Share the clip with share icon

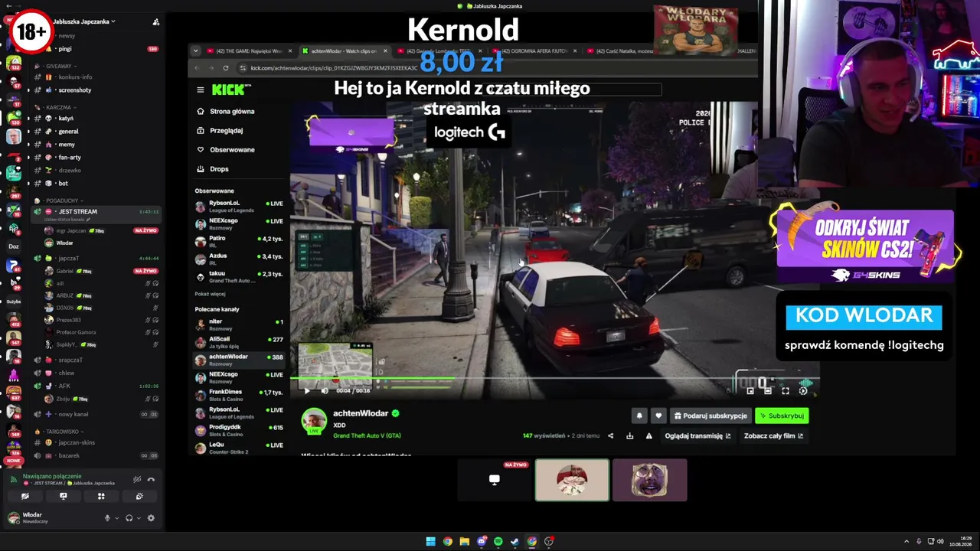[610, 436]
